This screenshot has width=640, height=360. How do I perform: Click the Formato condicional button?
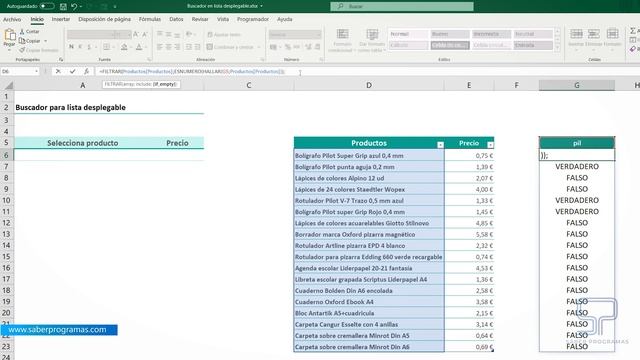tap(342, 40)
